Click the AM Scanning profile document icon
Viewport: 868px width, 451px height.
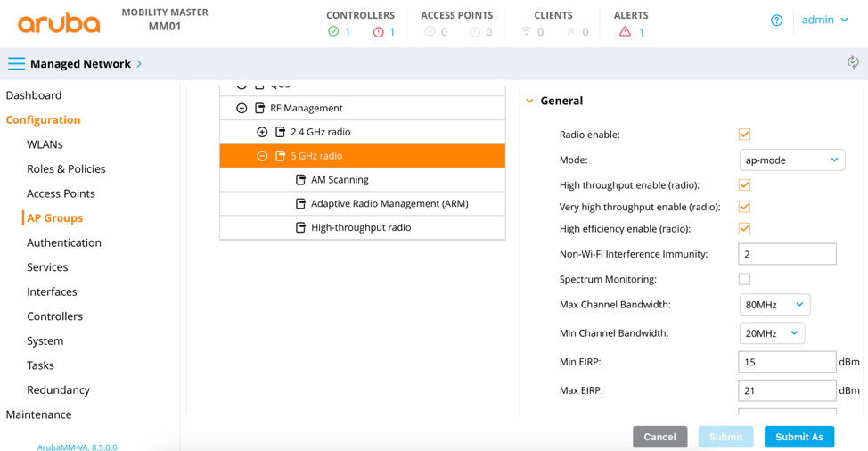click(x=300, y=180)
